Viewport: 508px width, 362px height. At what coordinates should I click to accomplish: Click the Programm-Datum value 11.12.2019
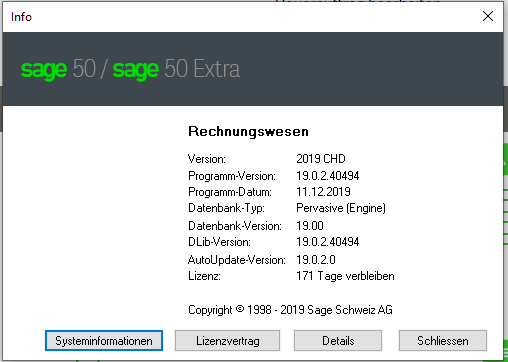323,192
